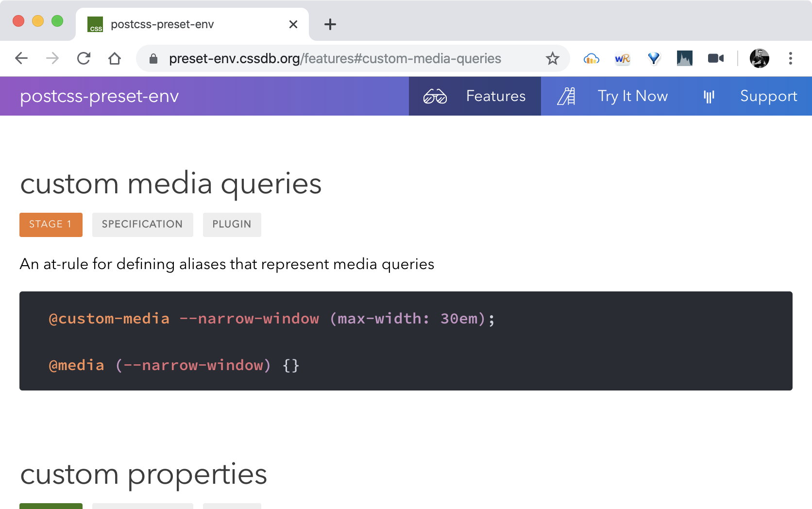Image resolution: width=812 pixels, height=509 pixels.
Task: Open the Features navigation item
Action: (475, 96)
